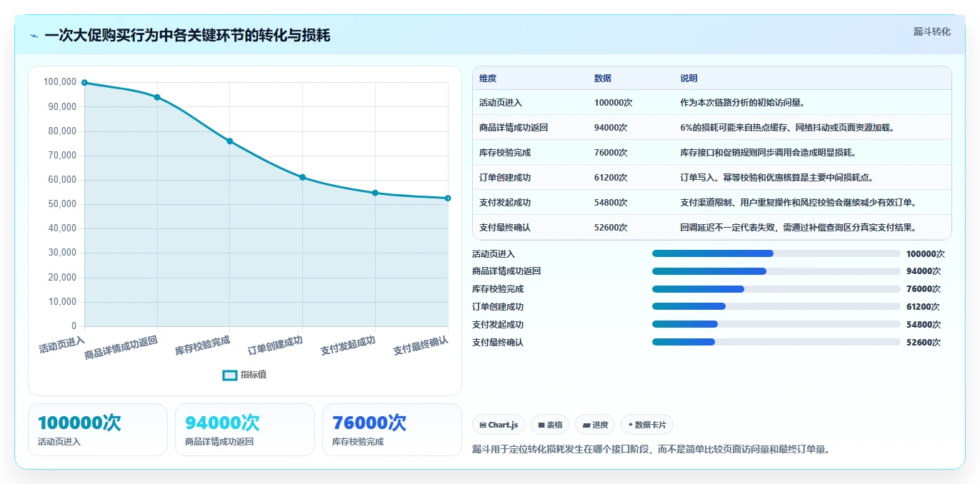Click the 52600次 progress value label
Screen dimensions: 980x484
click(923, 343)
